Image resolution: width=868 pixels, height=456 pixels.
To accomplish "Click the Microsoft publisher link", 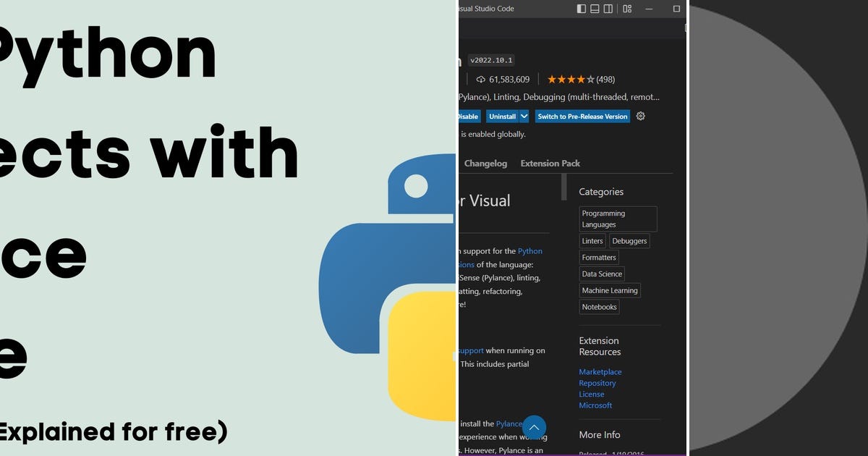I will [x=595, y=405].
